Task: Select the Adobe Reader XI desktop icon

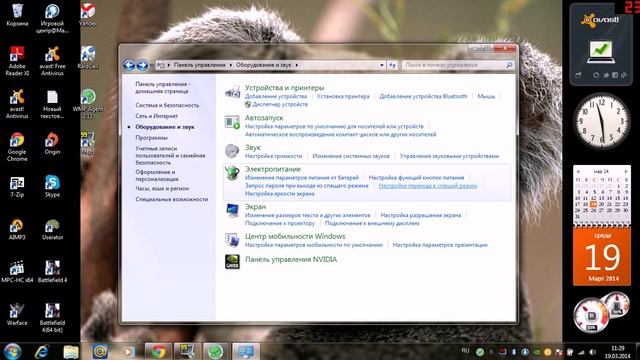Action: pos(17,61)
